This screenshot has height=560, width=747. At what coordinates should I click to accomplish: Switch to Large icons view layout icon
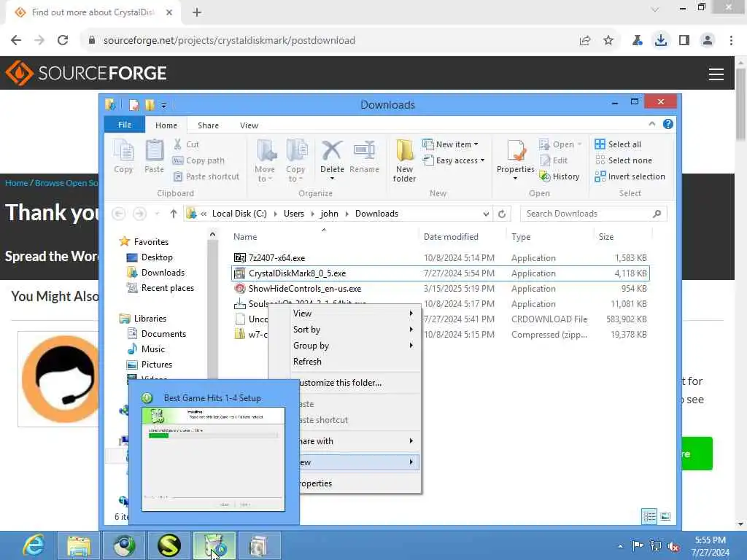[x=665, y=517]
